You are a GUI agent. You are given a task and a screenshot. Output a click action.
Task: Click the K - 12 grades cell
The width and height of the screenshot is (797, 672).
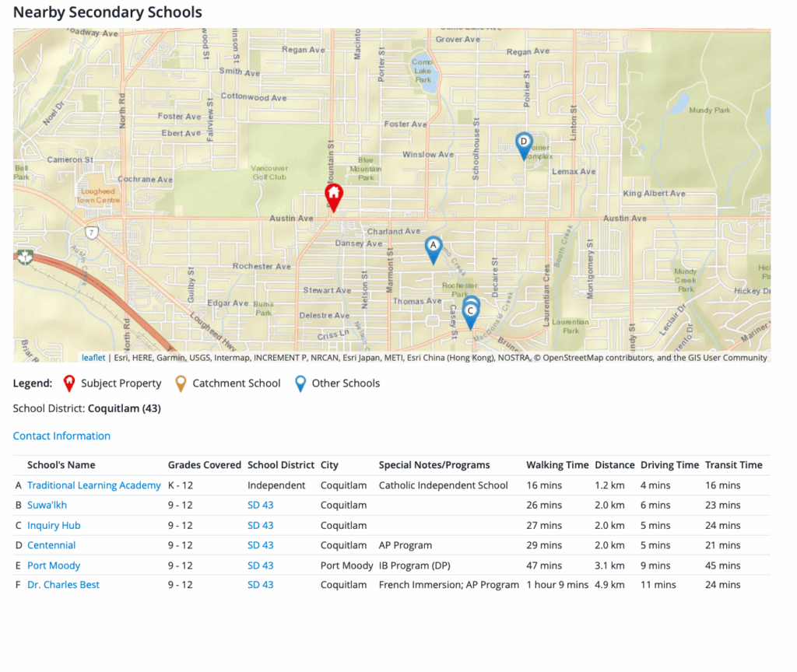(x=181, y=485)
